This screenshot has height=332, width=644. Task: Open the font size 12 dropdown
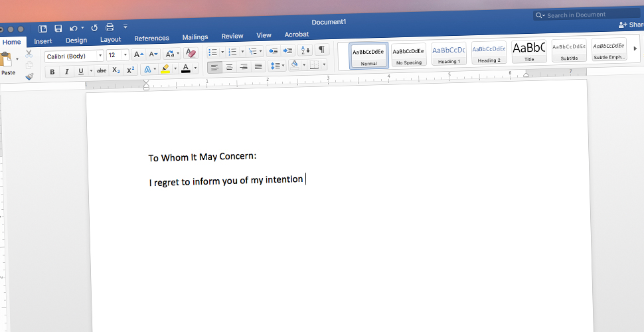tap(125, 55)
